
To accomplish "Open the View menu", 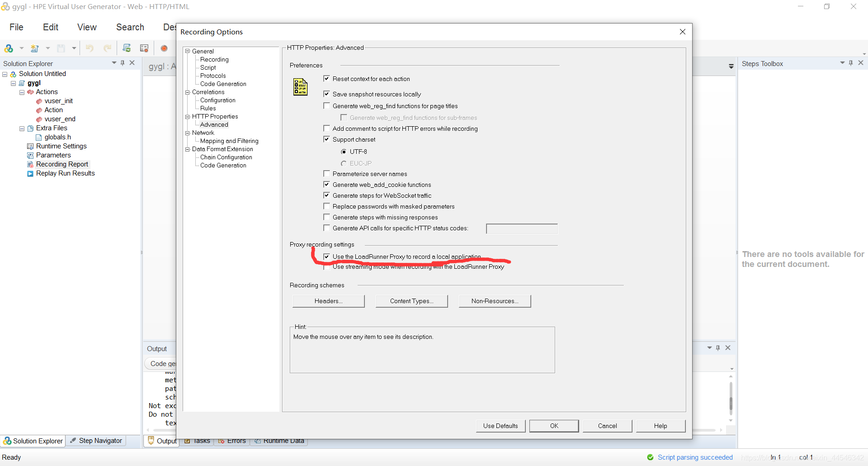I will coord(87,27).
